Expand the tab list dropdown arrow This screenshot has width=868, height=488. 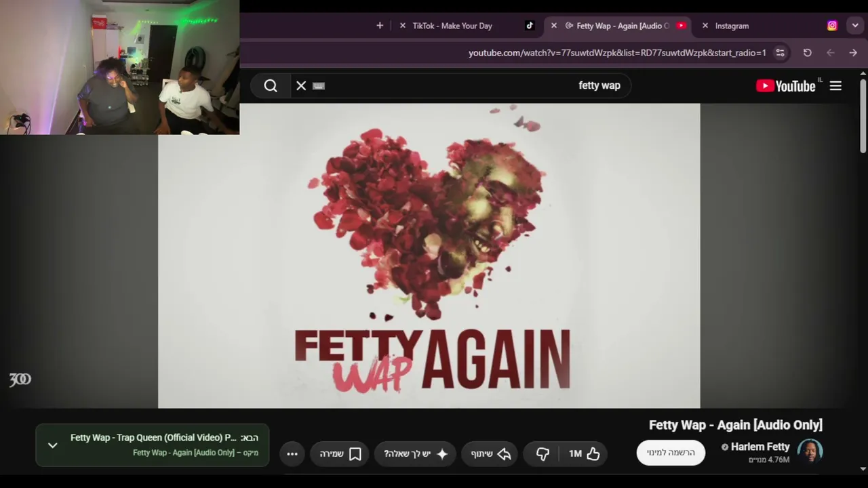855,26
